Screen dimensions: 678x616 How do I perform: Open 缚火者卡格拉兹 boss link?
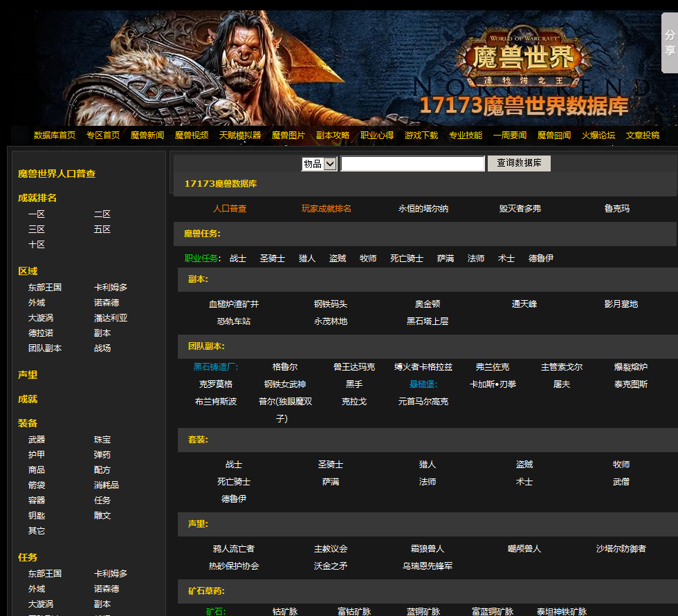[423, 366]
